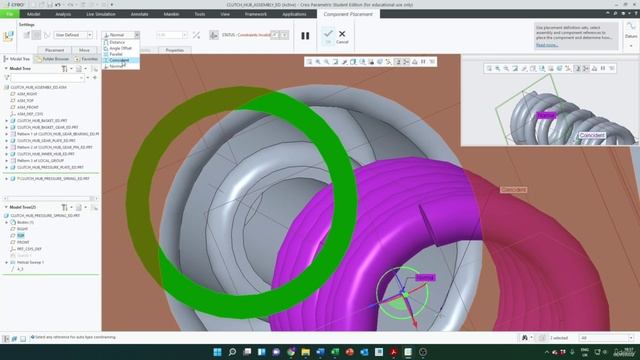Screen dimensions: 640x360
Task: Flip the constraint orientation icon
Action: [x=196, y=35]
